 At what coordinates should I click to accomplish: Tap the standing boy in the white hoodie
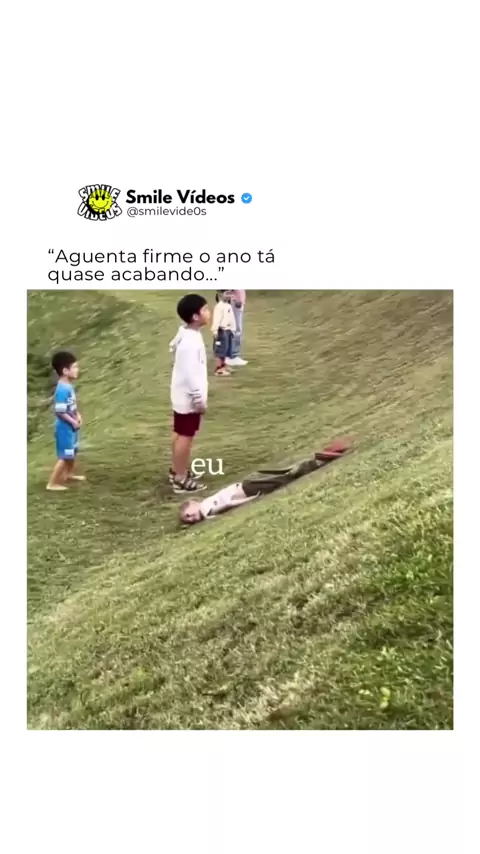[x=189, y=393]
